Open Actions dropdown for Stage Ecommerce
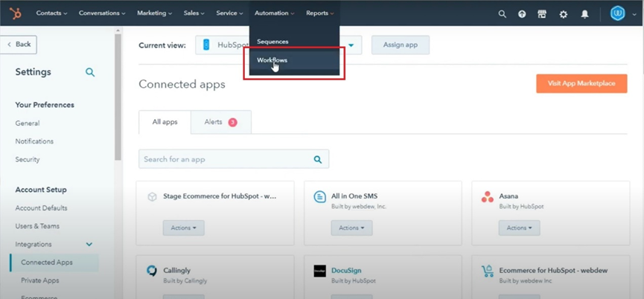The height and width of the screenshot is (299, 644). 184,228
